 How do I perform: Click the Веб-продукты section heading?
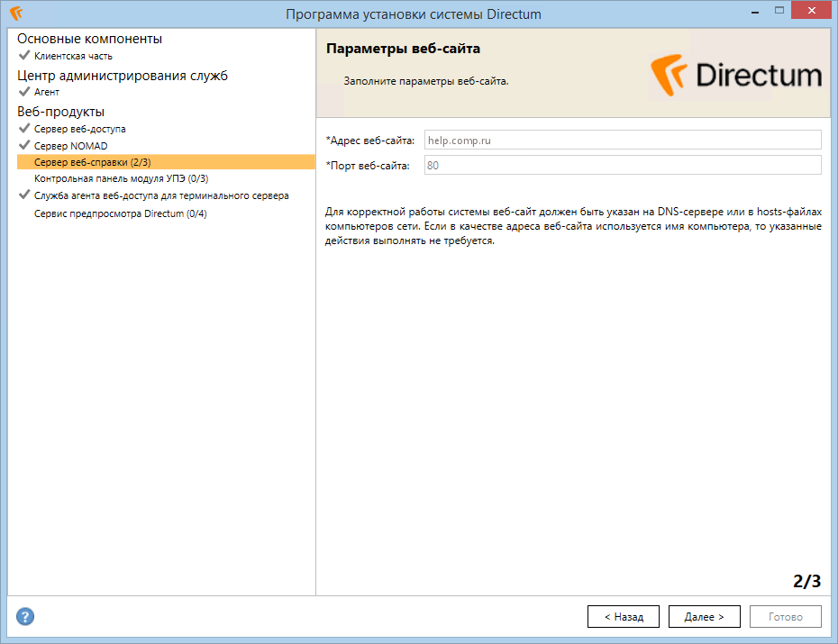click(x=61, y=112)
